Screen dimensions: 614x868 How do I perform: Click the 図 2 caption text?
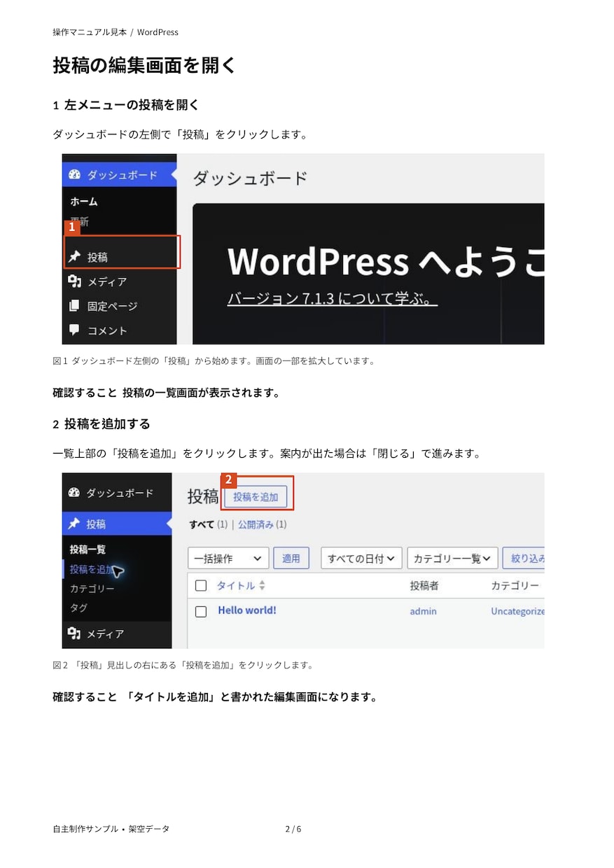pyautogui.click(x=183, y=665)
